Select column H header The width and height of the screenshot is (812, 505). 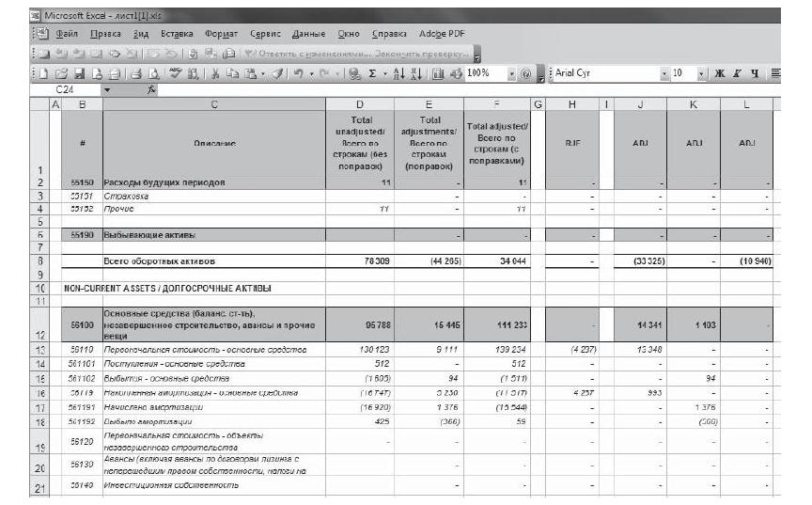pos(571,104)
